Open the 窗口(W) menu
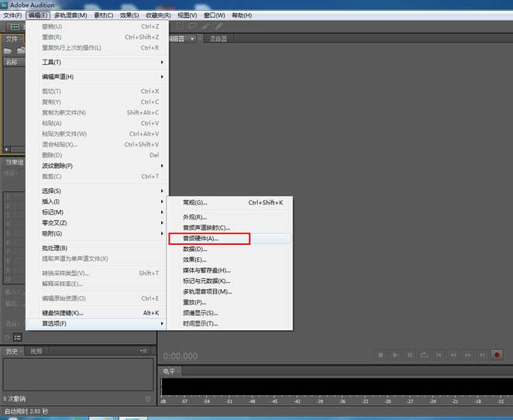 point(215,15)
